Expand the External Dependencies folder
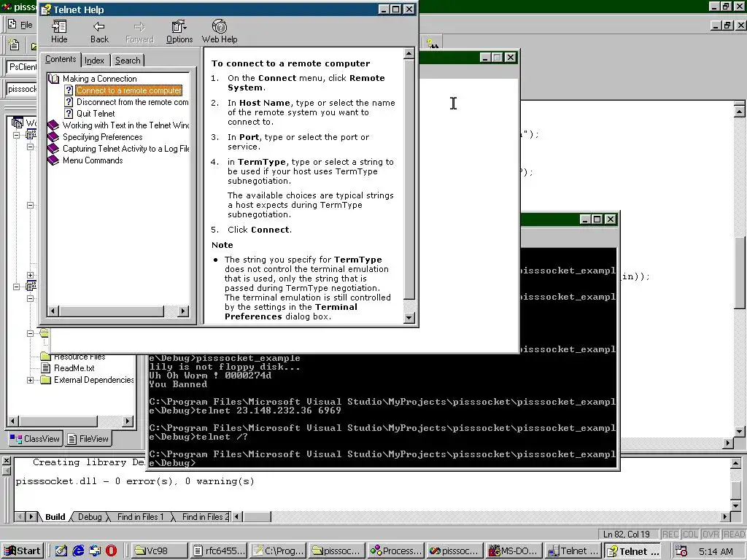This screenshot has height=560, width=747. pyautogui.click(x=30, y=380)
